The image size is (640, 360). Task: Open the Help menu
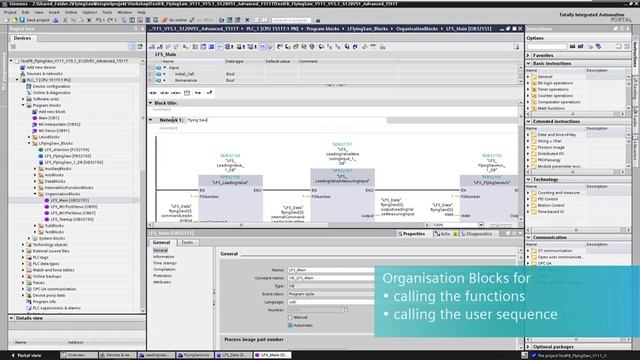[x=141, y=12]
